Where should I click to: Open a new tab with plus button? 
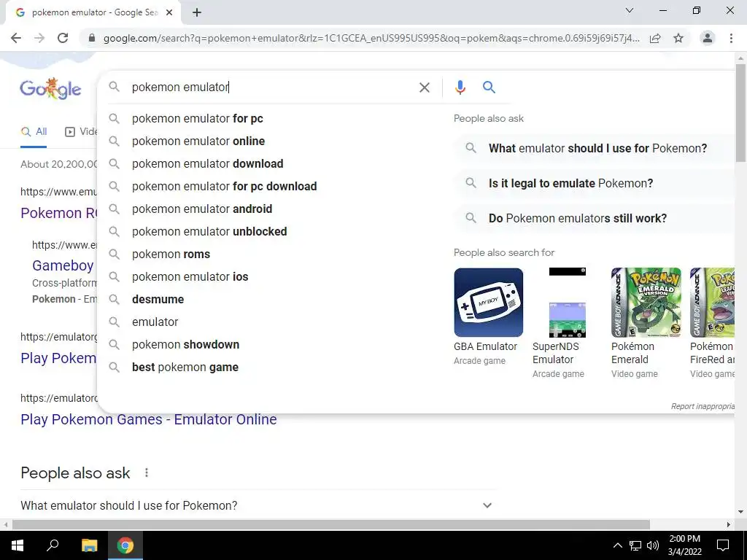(x=197, y=12)
